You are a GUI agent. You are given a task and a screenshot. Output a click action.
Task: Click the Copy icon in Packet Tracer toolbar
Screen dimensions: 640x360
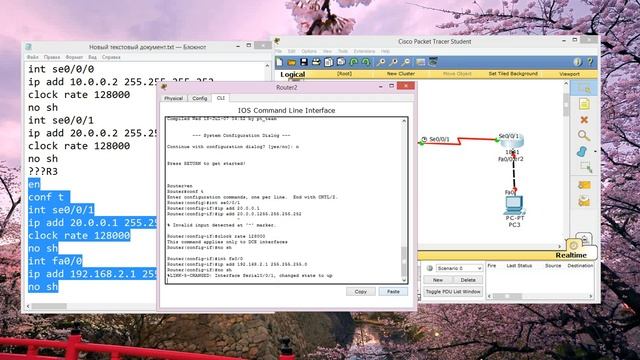pyautogui.click(x=329, y=62)
